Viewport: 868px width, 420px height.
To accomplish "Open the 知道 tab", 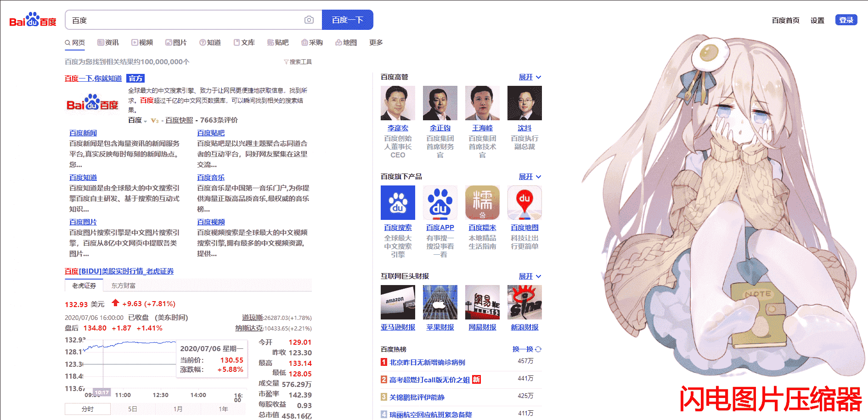I will pos(210,43).
